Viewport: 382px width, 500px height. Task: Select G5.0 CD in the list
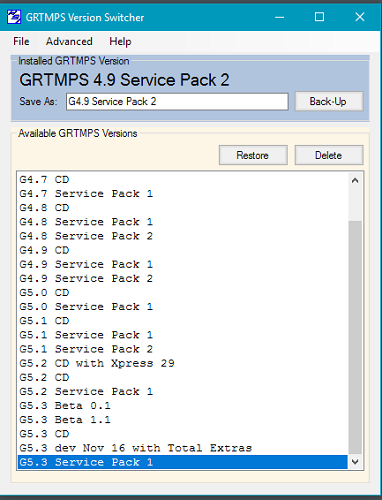click(x=183, y=293)
